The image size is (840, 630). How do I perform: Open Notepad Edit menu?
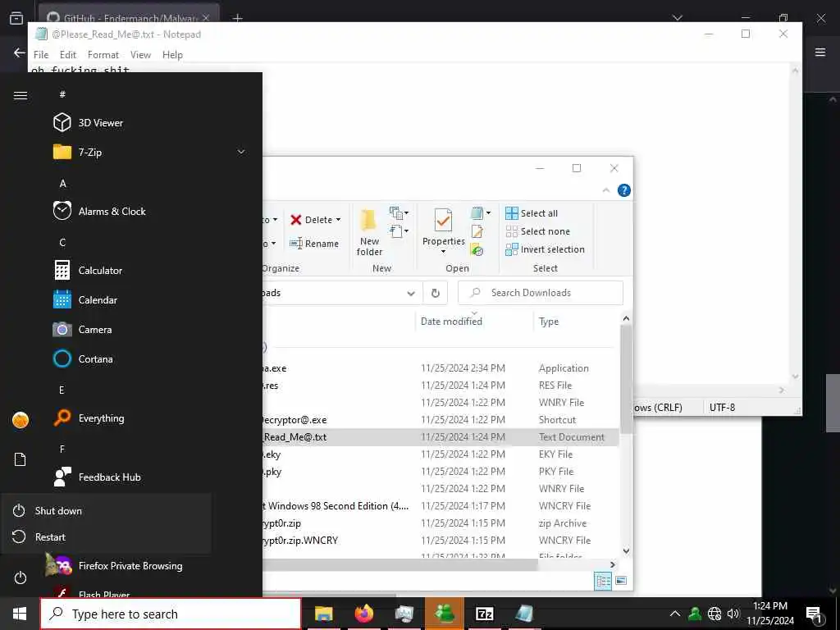(x=68, y=55)
